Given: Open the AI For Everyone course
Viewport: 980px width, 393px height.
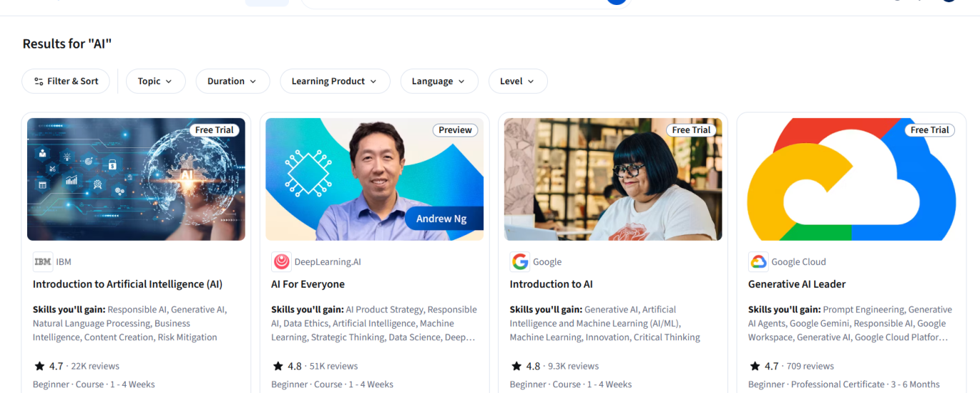Looking at the screenshot, I should coord(308,284).
